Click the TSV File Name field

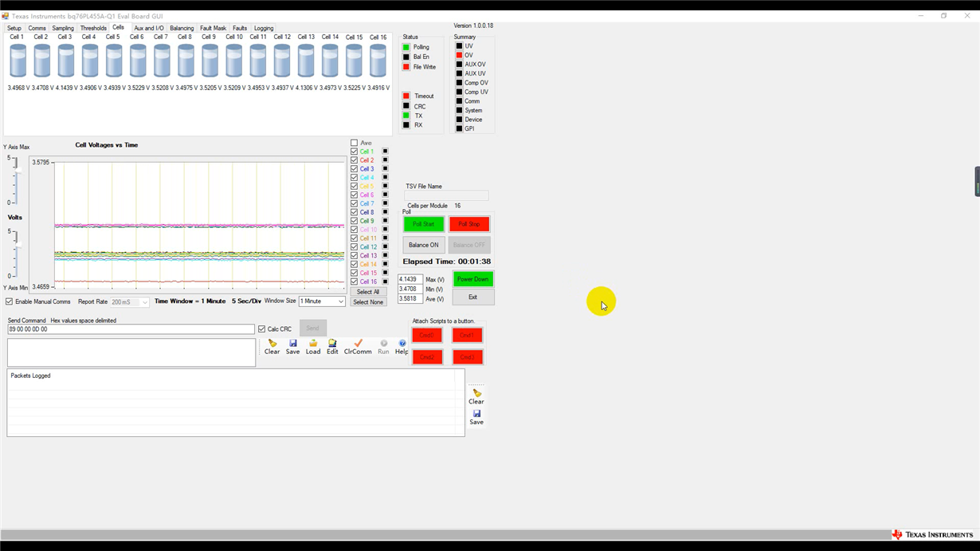tap(446, 195)
